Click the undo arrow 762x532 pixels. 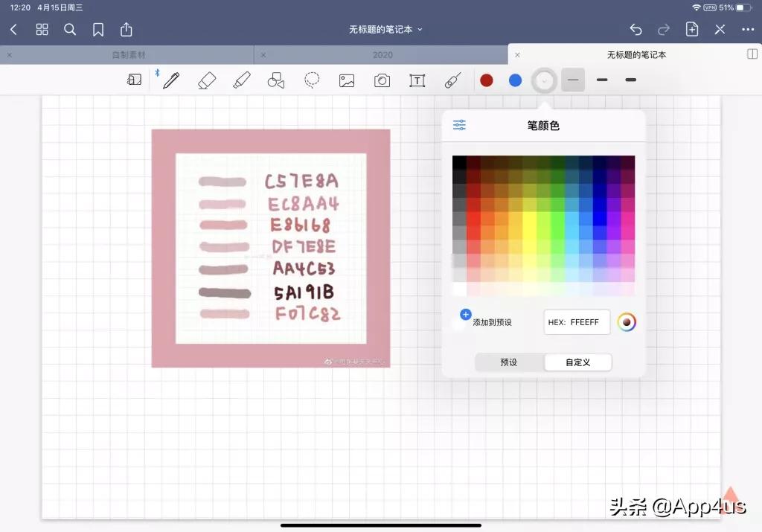click(x=638, y=30)
